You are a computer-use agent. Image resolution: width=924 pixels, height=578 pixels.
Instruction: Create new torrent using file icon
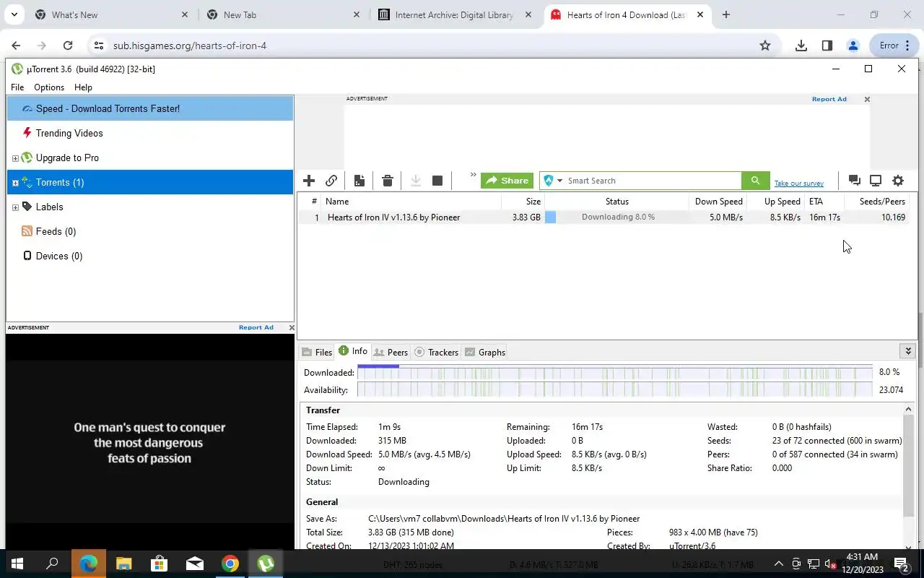point(359,181)
